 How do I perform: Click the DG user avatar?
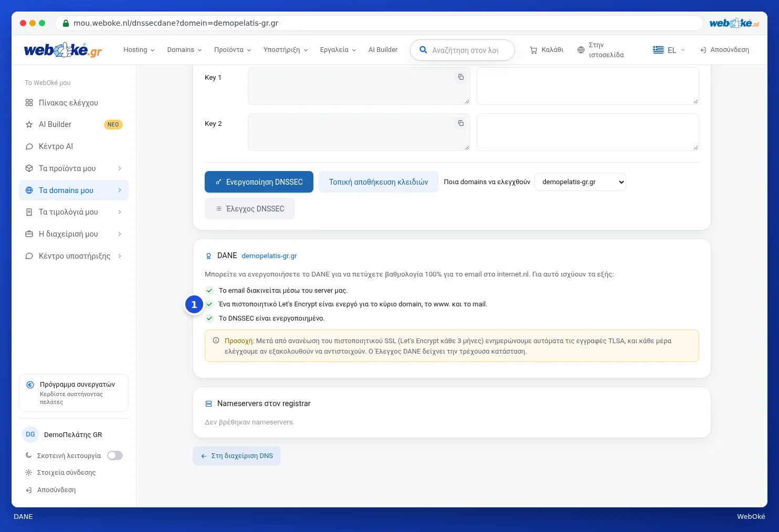[30, 434]
